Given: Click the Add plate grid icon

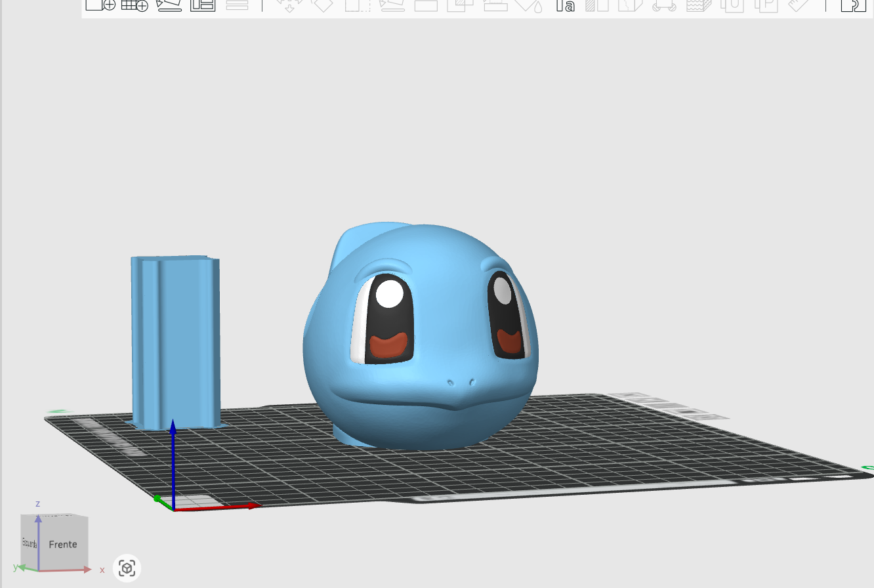Looking at the screenshot, I should (135, 5).
